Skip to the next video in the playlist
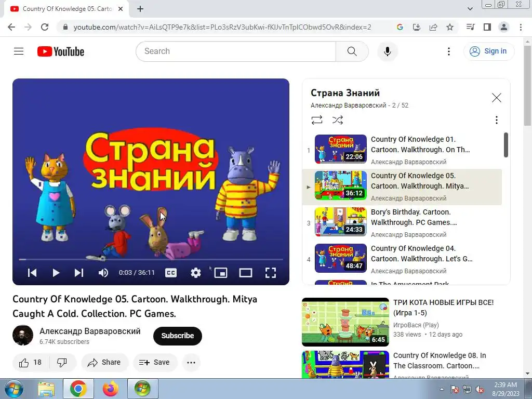 [x=79, y=273]
